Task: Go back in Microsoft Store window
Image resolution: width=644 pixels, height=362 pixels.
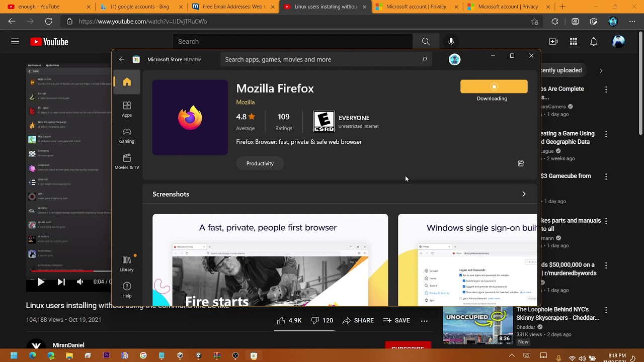Action: tap(122, 59)
